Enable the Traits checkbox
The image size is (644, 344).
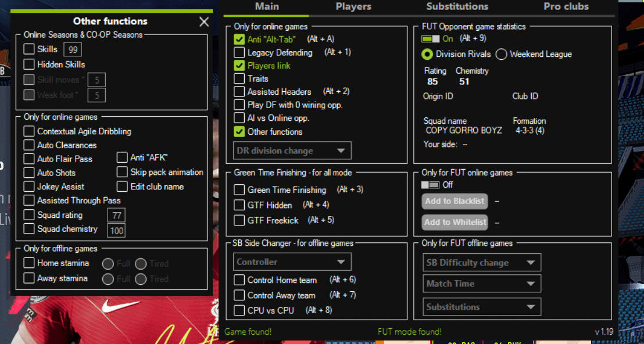[239, 79]
